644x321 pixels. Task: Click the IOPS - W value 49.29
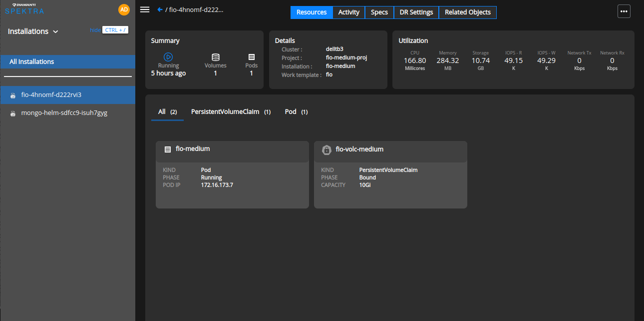(547, 60)
